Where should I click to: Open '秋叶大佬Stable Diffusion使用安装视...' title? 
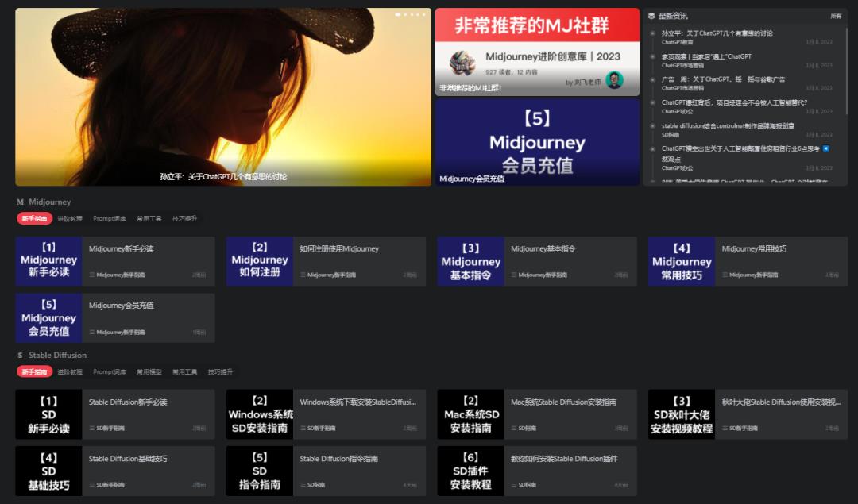tap(782, 402)
